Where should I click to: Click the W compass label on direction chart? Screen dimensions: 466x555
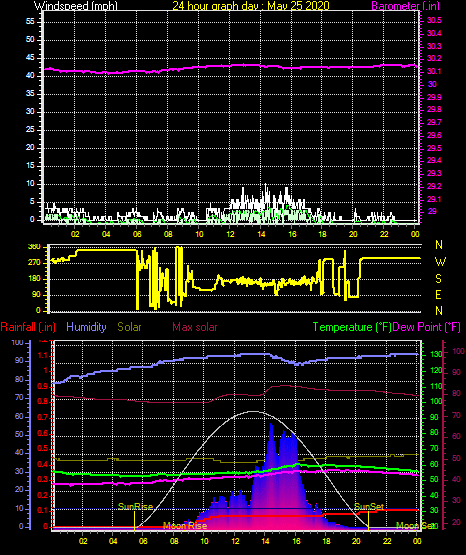[x=440, y=262]
